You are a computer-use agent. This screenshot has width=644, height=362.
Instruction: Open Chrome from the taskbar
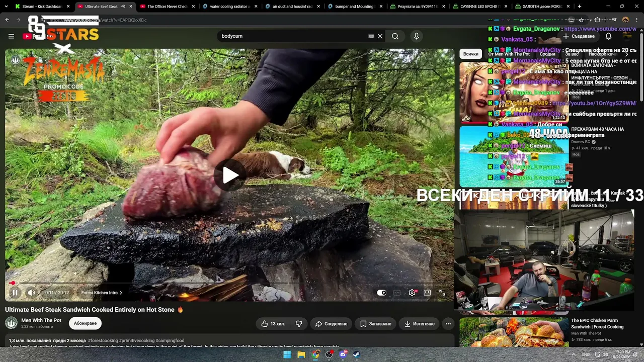click(x=315, y=354)
